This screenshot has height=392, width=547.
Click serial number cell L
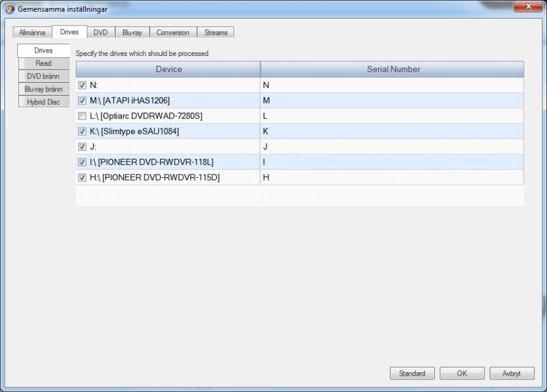pyautogui.click(x=392, y=116)
